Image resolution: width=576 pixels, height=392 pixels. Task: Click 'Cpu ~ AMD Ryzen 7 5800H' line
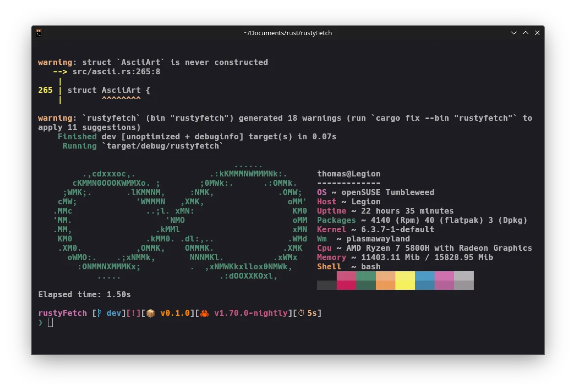(x=424, y=248)
